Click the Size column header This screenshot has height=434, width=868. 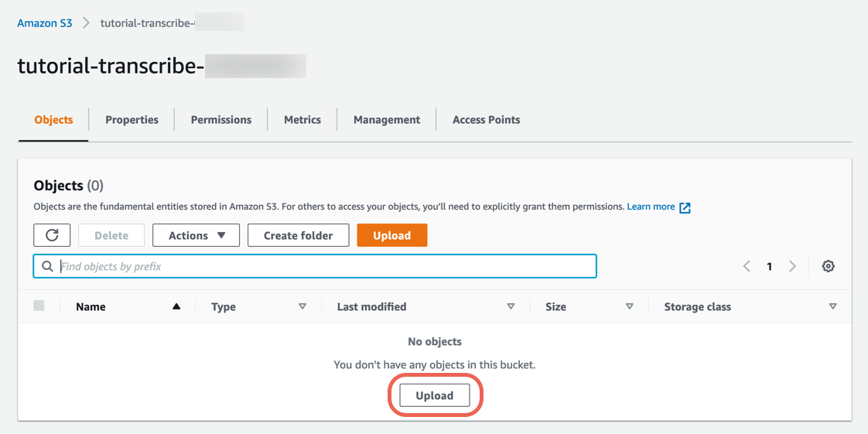click(555, 306)
